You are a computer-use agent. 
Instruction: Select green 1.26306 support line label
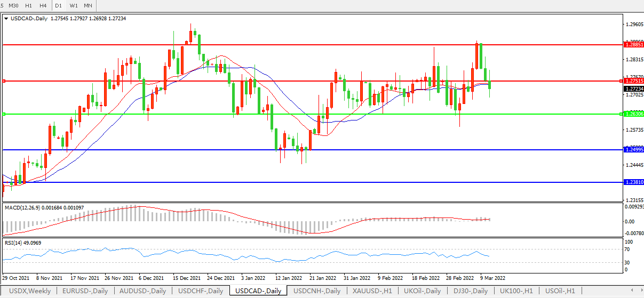(x=634, y=114)
